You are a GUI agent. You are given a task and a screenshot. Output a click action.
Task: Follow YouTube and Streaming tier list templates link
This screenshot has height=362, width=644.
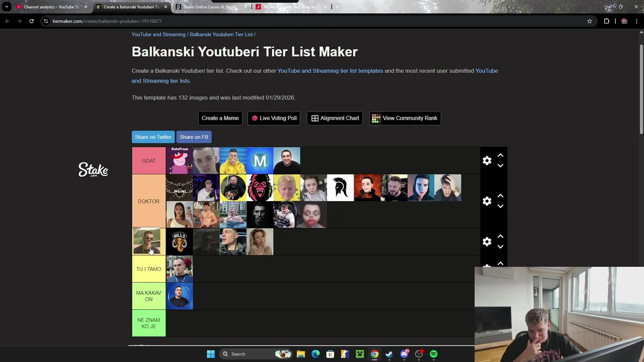click(330, 71)
